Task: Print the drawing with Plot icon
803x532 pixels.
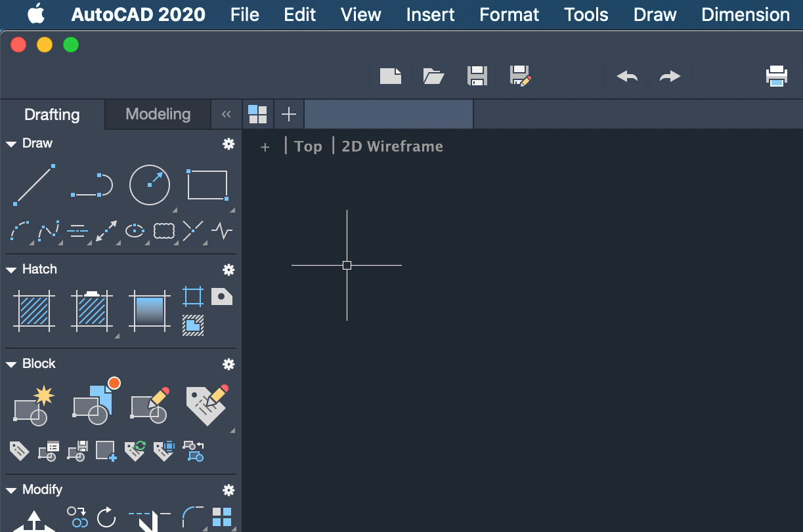Action: (777, 76)
